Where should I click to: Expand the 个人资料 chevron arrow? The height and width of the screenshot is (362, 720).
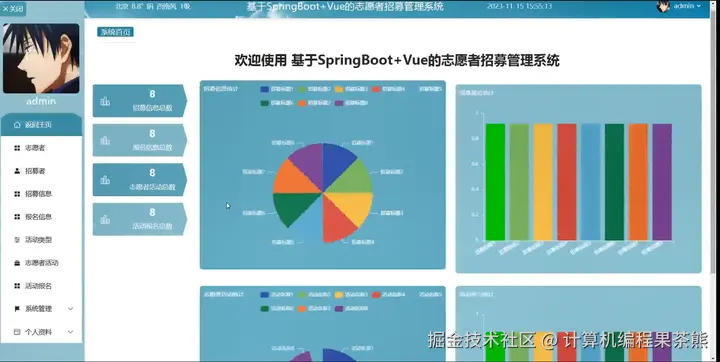[70, 332]
